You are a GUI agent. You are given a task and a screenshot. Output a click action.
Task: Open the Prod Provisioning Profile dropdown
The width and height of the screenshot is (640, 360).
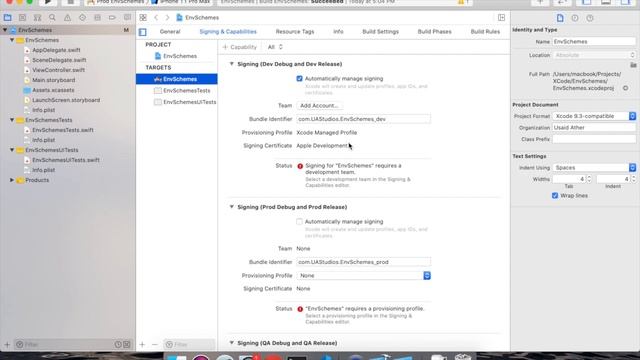point(364,276)
